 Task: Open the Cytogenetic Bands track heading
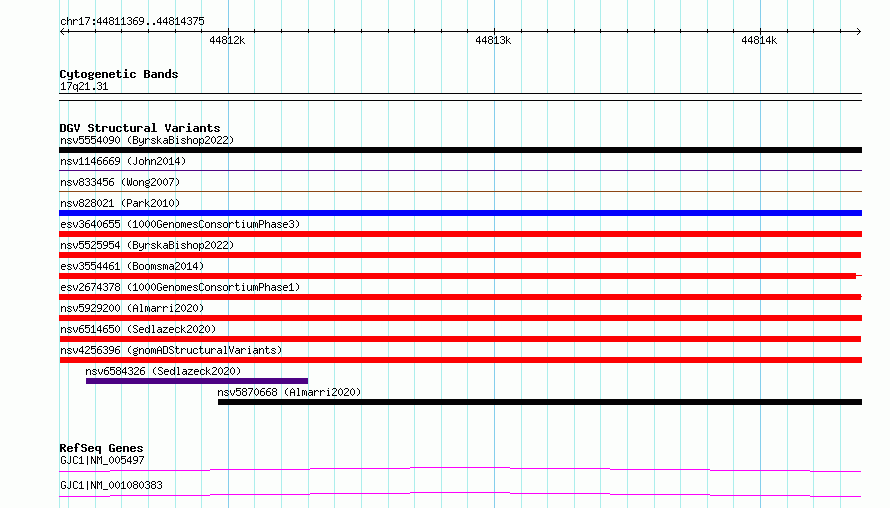click(119, 74)
